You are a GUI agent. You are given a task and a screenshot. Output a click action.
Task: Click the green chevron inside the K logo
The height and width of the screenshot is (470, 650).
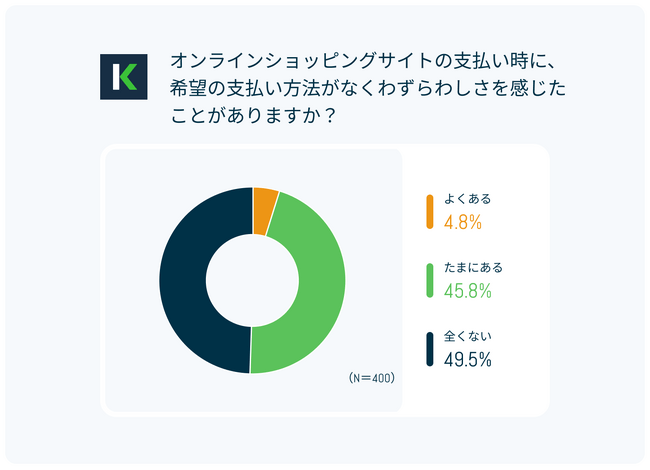(129, 77)
